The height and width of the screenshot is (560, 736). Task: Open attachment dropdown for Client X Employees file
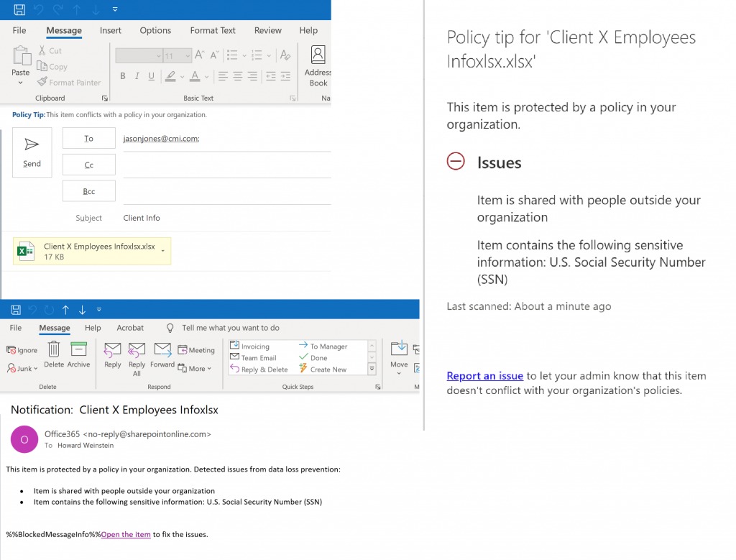click(163, 250)
